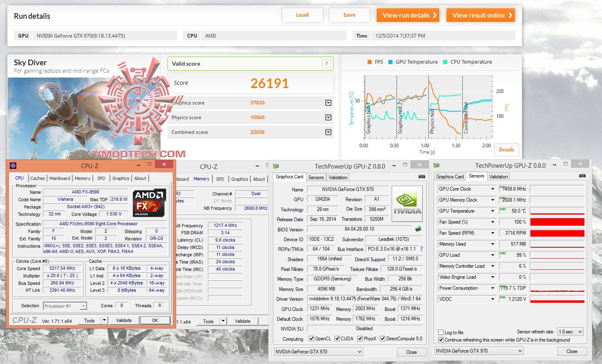
Task: Click Close in the GPU-Z Sensors window
Action: tap(572, 351)
